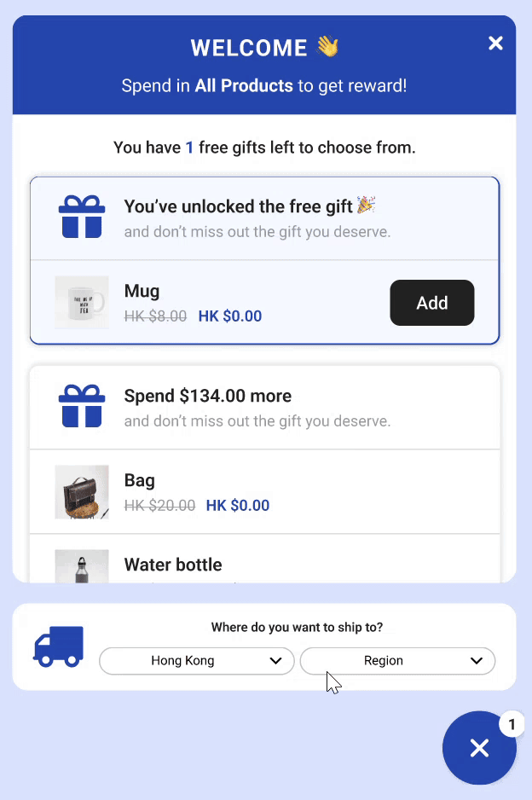This screenshot has height=800, width=532.
Task: Add the free Mug to cart
Action: 431,303
